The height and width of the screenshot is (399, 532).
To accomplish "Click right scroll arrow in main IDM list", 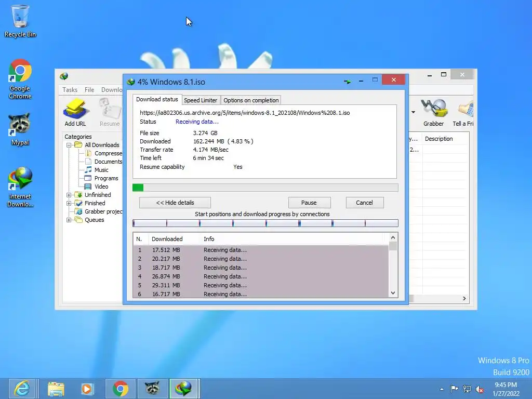I will [x=464, y=299].
